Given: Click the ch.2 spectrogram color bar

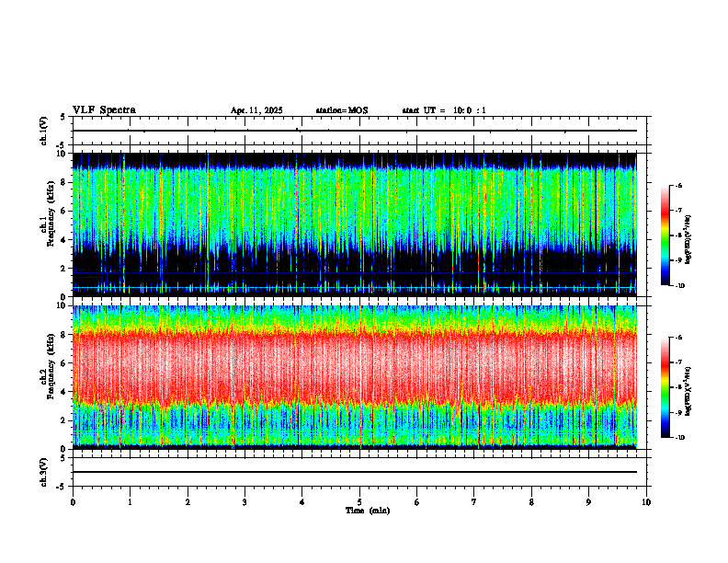Looking at the screenshot, I should (665, 387).
